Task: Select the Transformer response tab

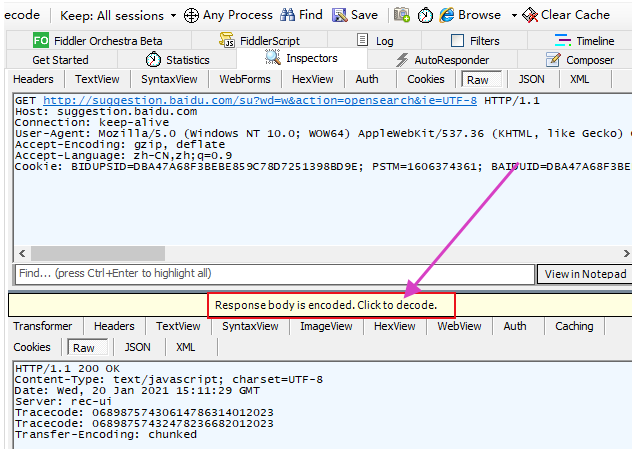Action: tap(43, 326)
